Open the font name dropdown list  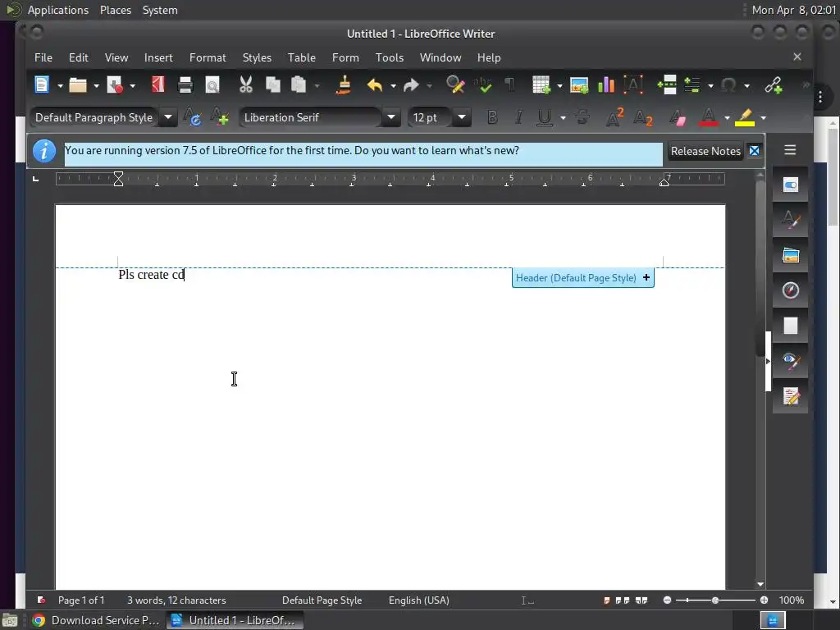[391, 117]
